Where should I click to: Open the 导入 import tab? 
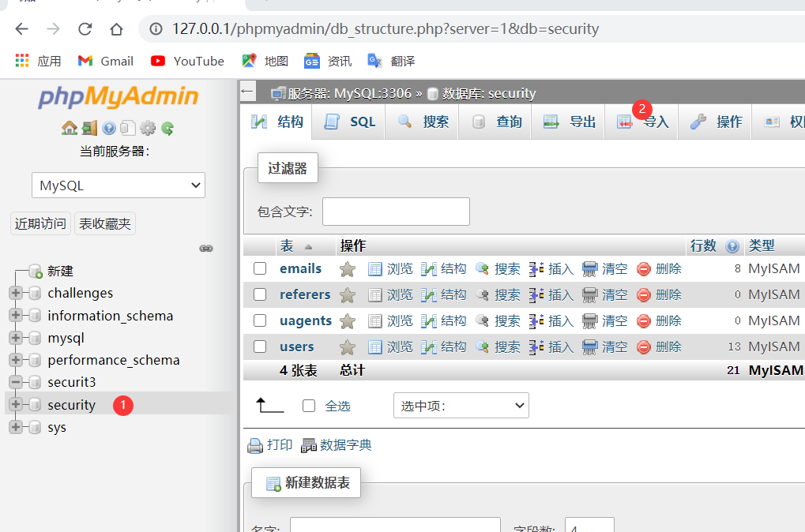point(641,122)
